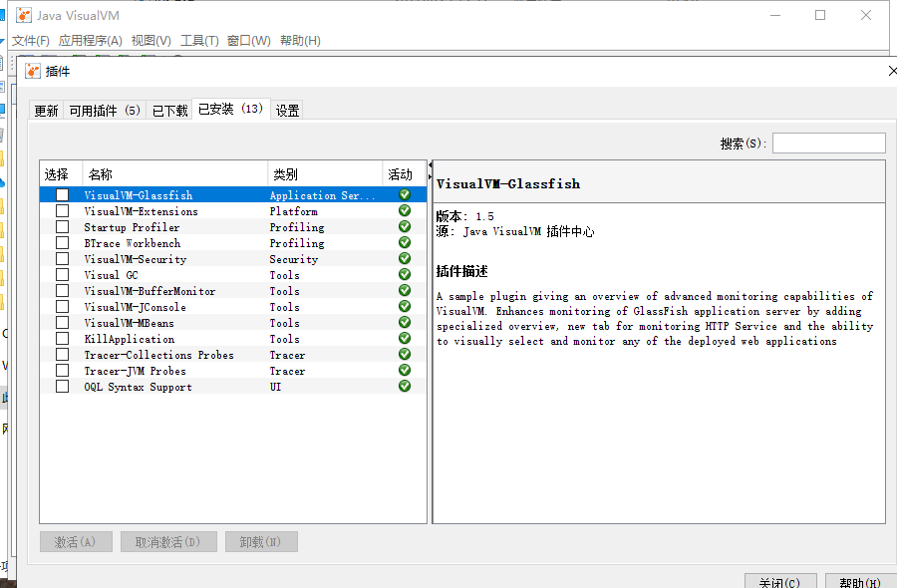Collapse the details pane with the right splitter arrow
This screenshot has width=897, height=588.
pos(430,176)
